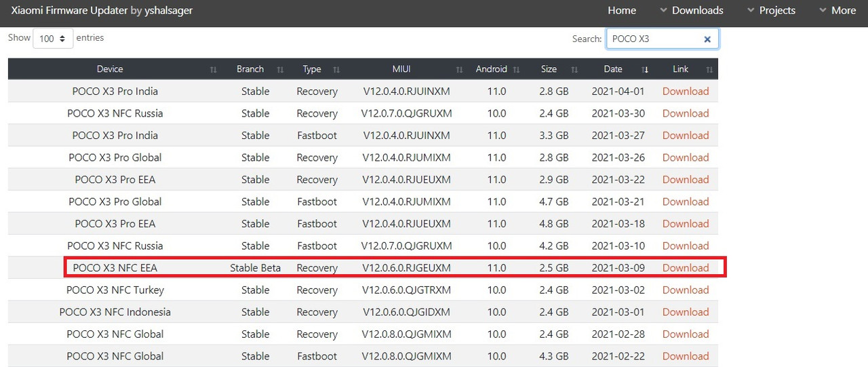Download POCO X3 Pro India Recovery 2021-04-01
The height and width of the screenshot is (367, 868).
point(686,91)
